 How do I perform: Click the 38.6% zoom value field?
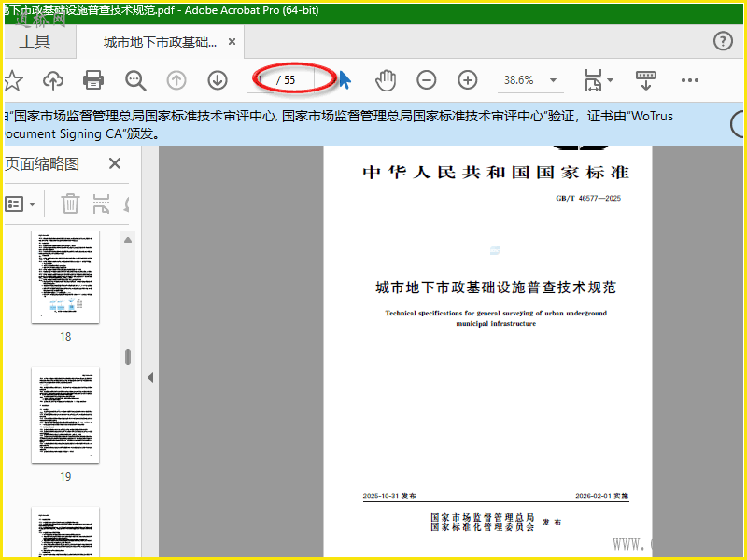tap(519, 80)
